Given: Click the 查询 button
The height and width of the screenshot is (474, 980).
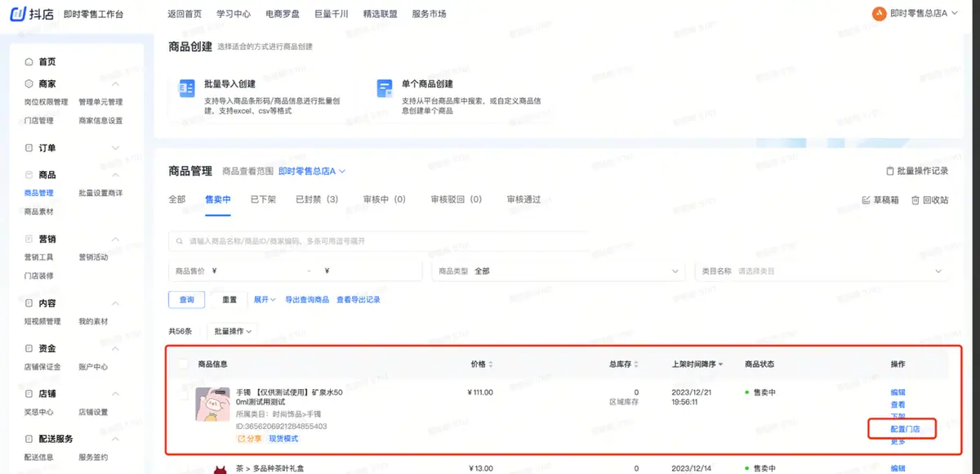Looking at the screenshot, I should [186, 300].
